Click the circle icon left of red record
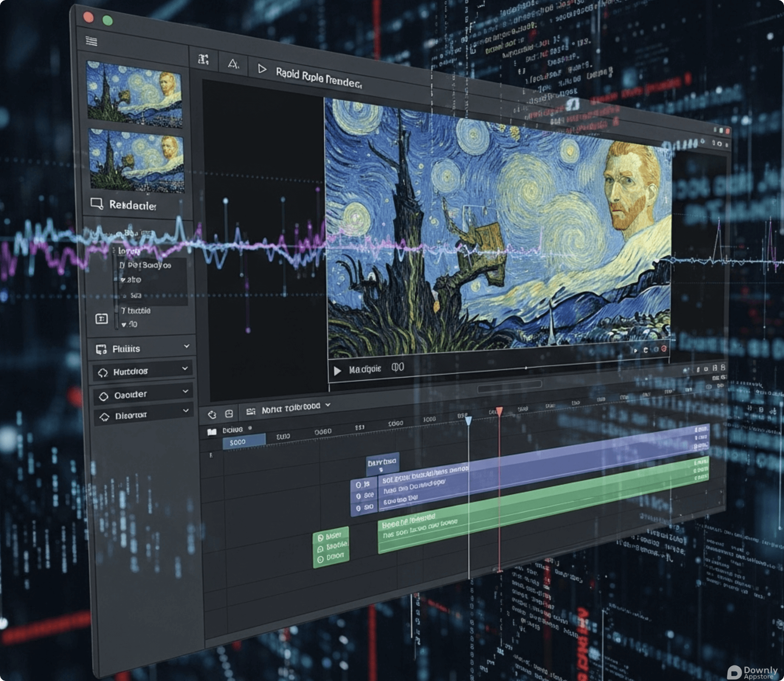This screenshot has width=784, height=681. 656,349
